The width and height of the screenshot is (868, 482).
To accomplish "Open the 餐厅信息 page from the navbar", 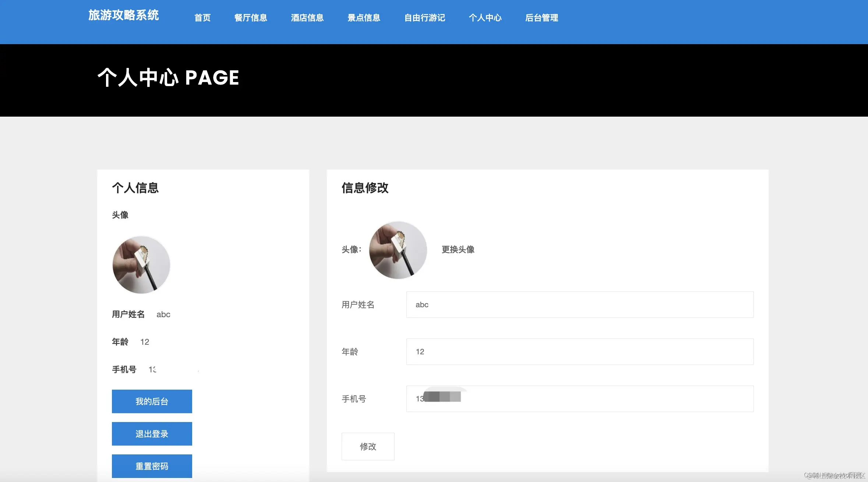I will [x=251, y=18].
